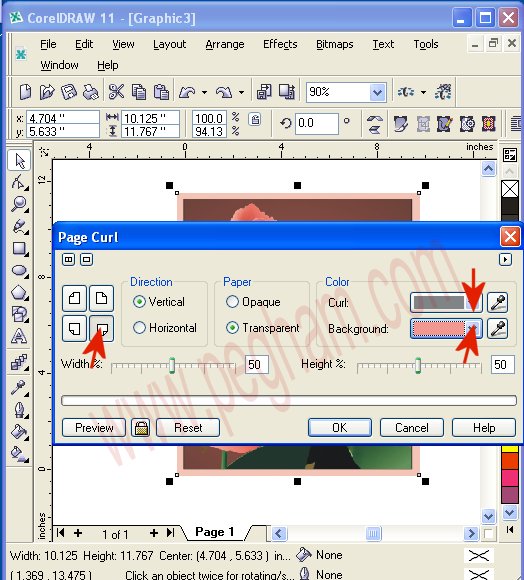Open the Bitmaps menu

tap(335, 44)
